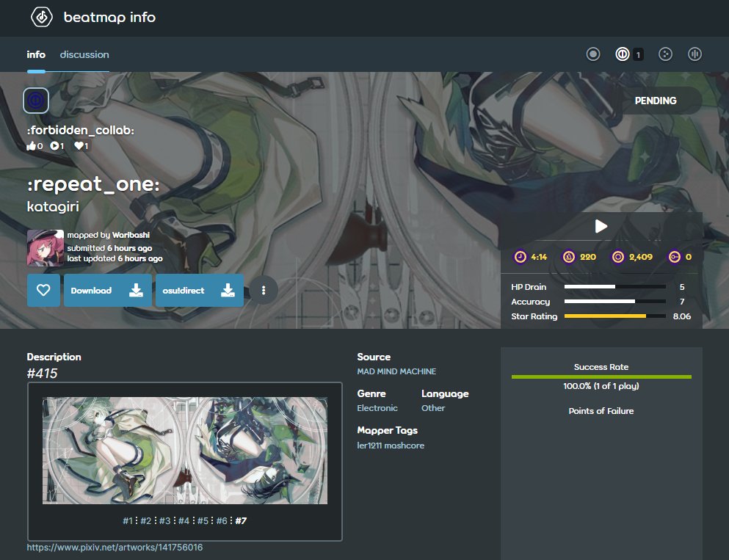Click the favourite count heart icon
The image size is (729, 560).
tap(79, 146)
